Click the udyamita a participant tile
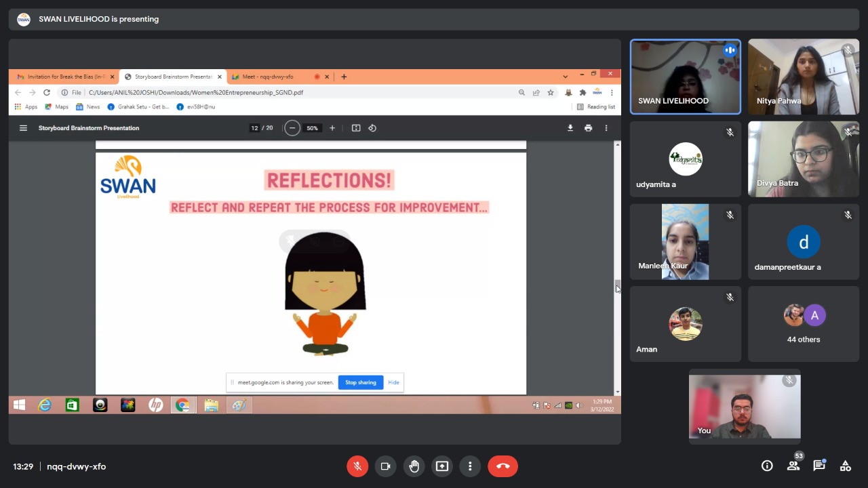 pos(686,159)
